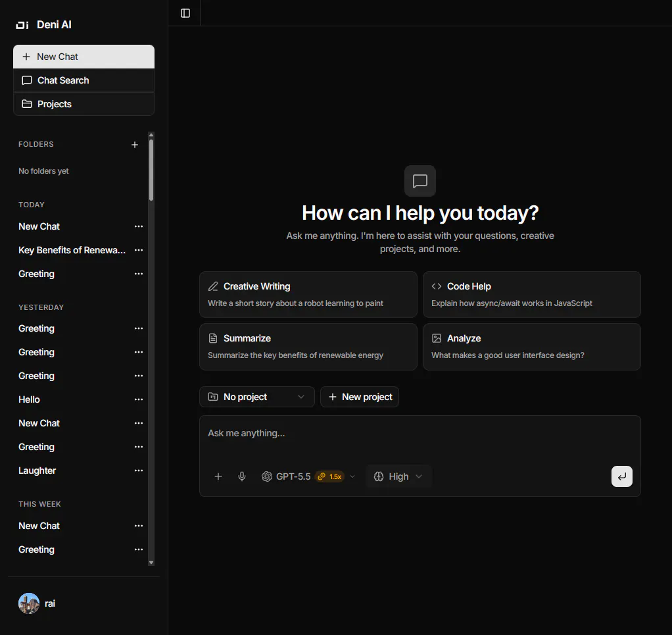Start a New Chat from sidebar
Image resolution: width=672 pixels, height=635 pixels.
coord(84,57)
